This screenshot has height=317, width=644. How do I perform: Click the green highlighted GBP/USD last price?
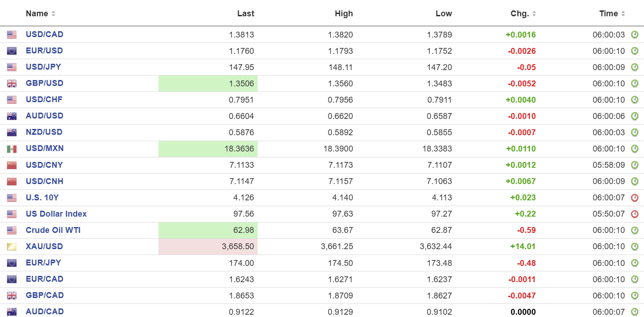click(208, 84)
